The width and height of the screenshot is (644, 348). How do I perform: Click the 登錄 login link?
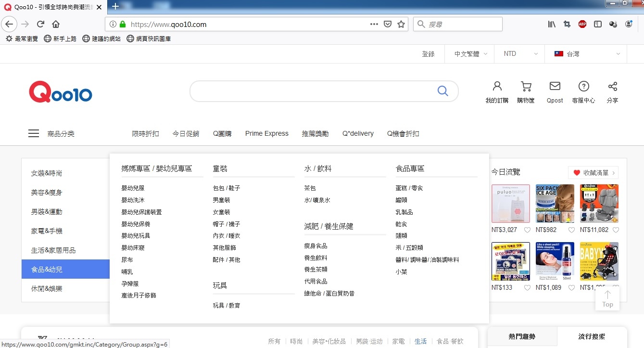point(428,54)
